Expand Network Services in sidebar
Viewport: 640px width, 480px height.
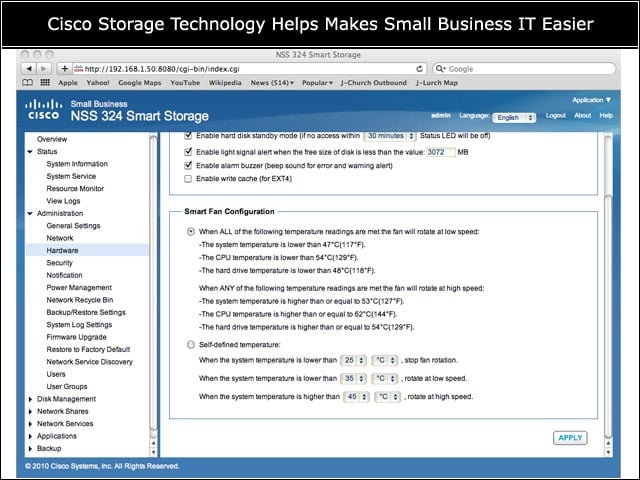click(30, 424)
